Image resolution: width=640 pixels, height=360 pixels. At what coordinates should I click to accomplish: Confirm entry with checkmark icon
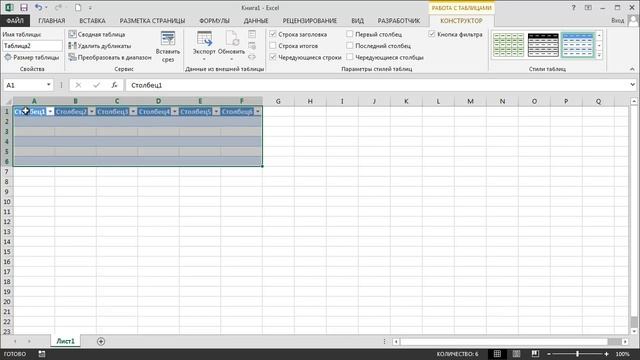[96, 85]
